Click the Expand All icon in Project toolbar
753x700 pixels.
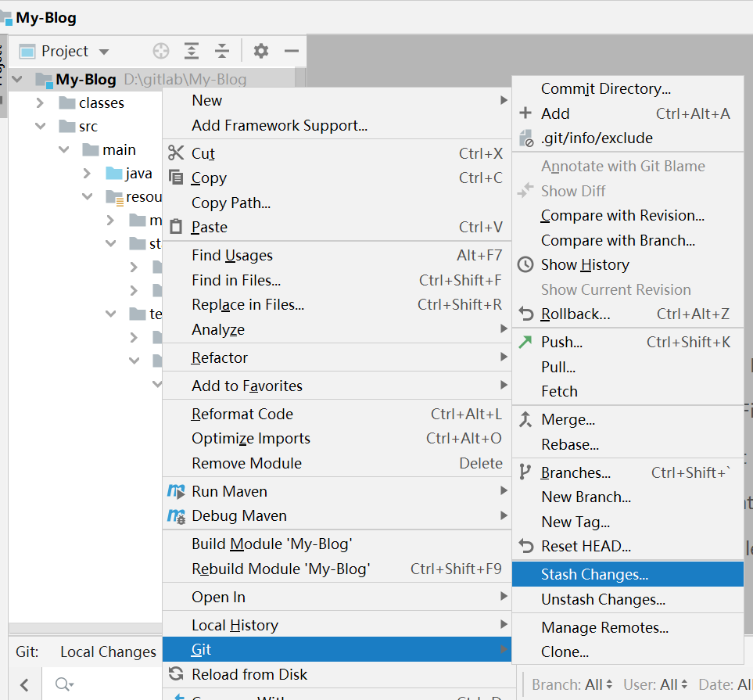[192, 52]
